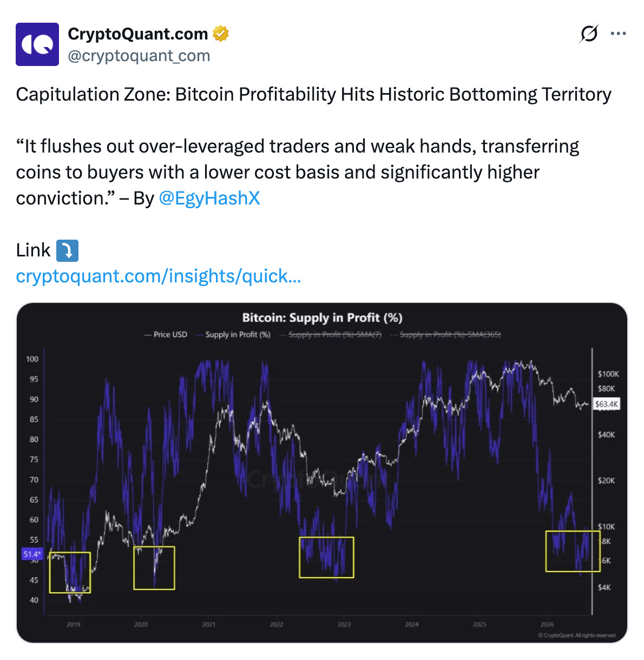Viewport: 644px width, 660px height.
Task: Open the cryptoquant.com/insights/quick link
Action: pyautogui.click(x=159, y=276)
